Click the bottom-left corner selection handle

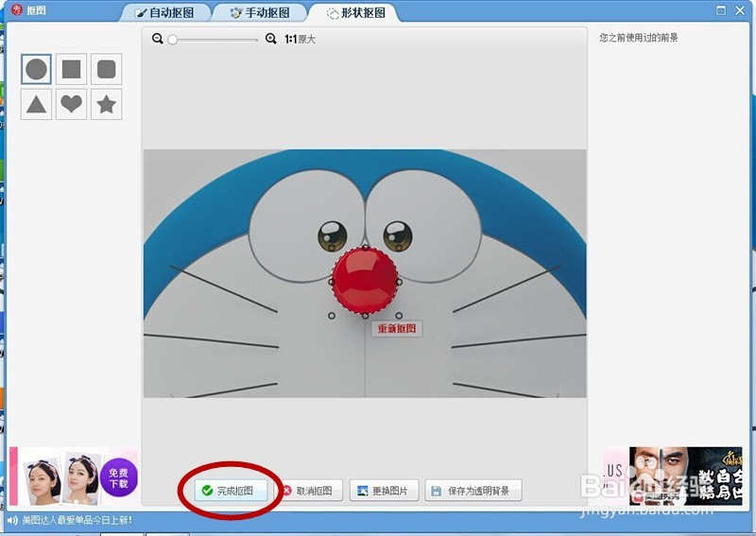(332, 316)
